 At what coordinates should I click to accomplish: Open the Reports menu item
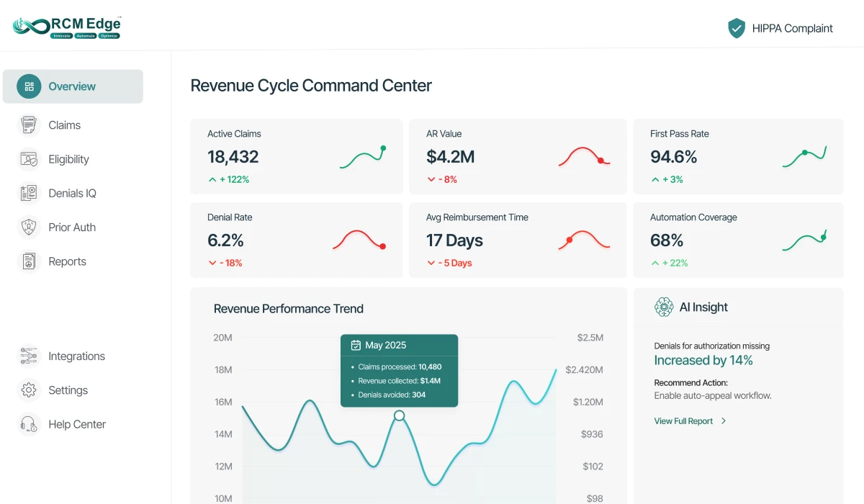point(67,261)
